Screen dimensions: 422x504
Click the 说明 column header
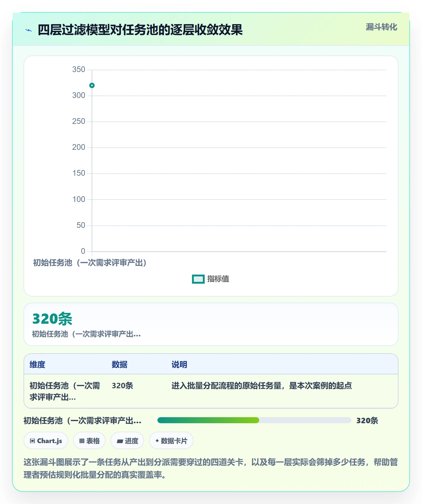click(x=179, y=364)
